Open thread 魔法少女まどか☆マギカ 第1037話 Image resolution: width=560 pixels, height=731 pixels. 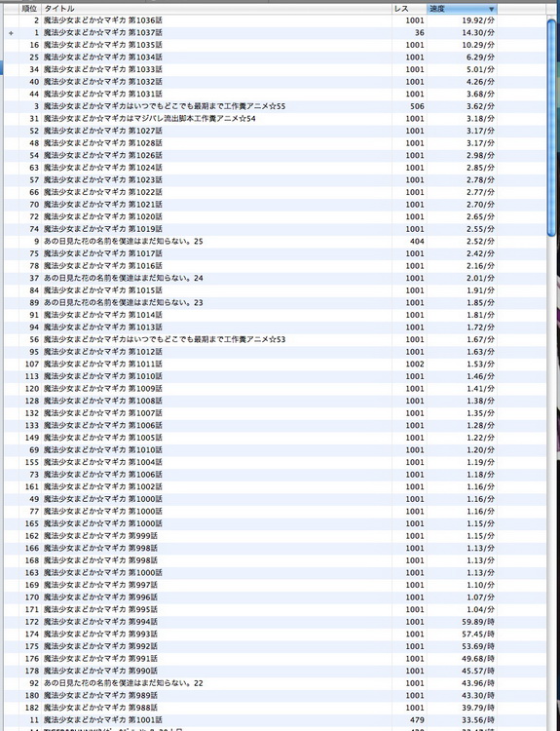click(x=103, y=32)
